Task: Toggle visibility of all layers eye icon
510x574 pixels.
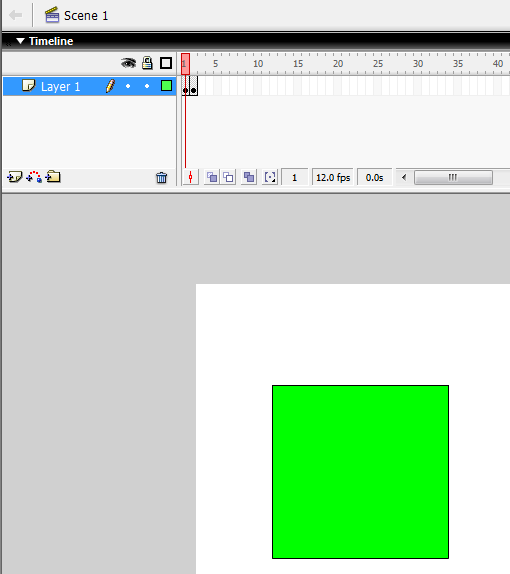Action: (128, 63)
